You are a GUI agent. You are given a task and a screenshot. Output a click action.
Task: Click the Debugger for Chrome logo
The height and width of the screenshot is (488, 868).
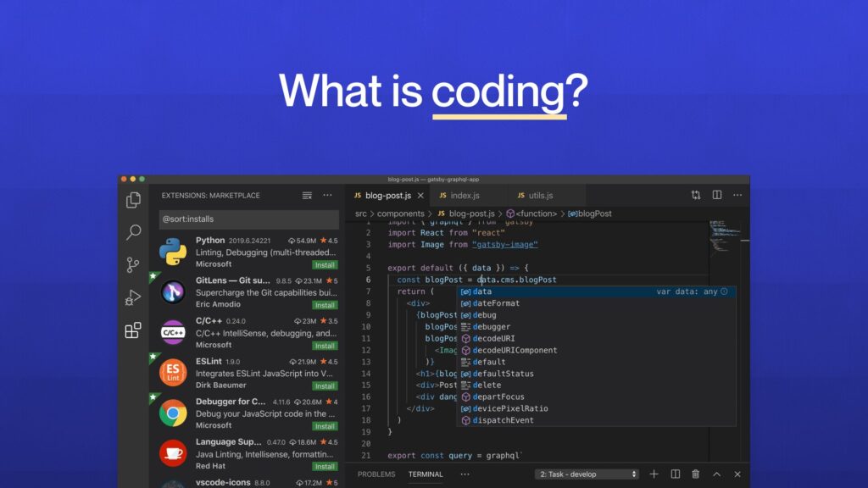[173, 413]
